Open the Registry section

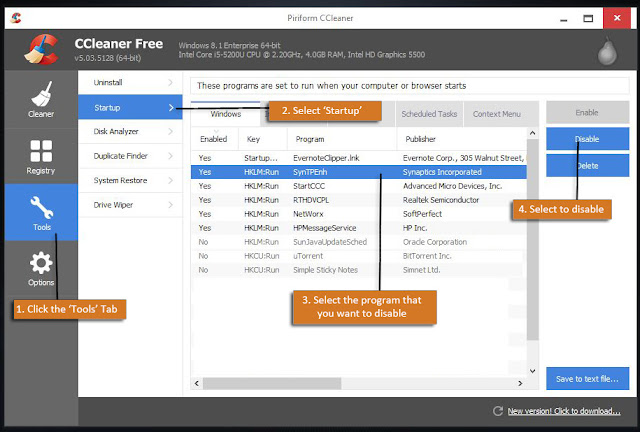(41, 156)
